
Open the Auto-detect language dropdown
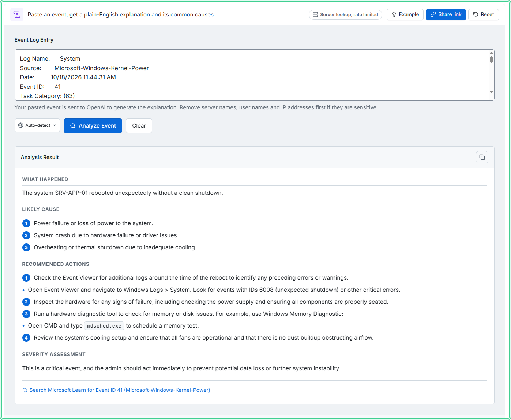coord(37,125)
